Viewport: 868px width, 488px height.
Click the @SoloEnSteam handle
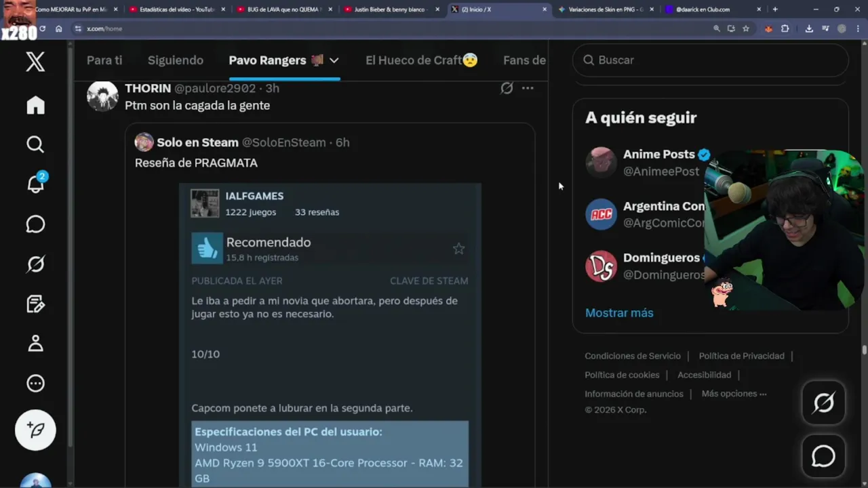(284, 142)
